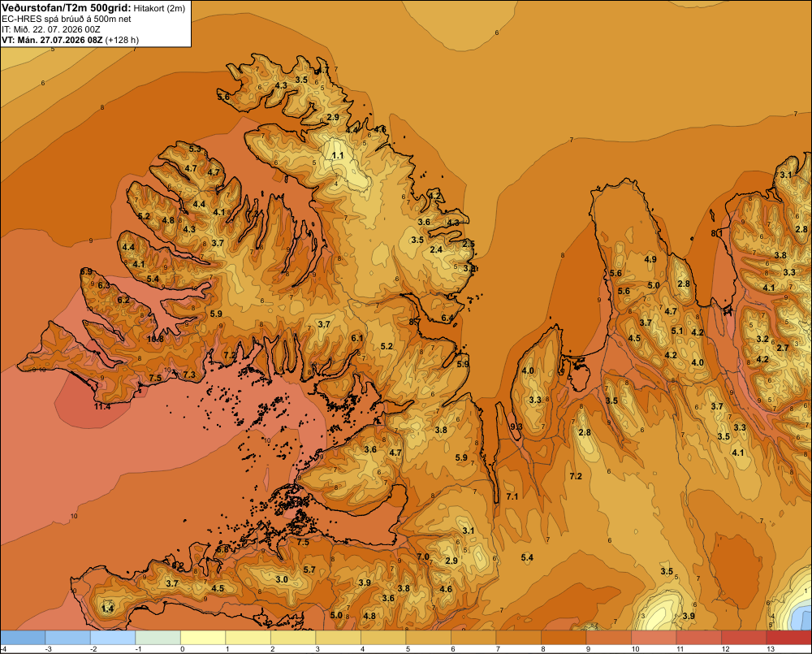This screenshot has height=654, width=812.
Task: Click the 'Hitakort (2m)' label
Action: pos(159,8)
